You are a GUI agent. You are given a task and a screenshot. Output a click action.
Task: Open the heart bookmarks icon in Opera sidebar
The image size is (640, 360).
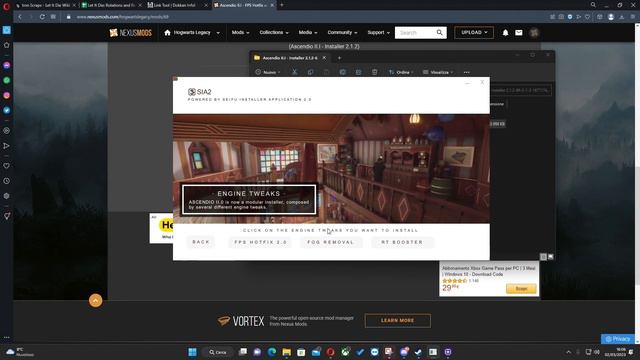7,166
